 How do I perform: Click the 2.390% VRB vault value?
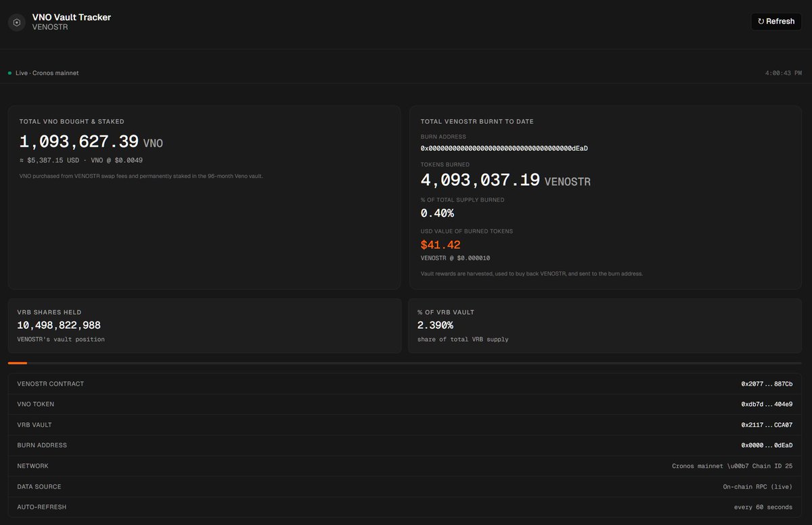(x=435, y=325)
